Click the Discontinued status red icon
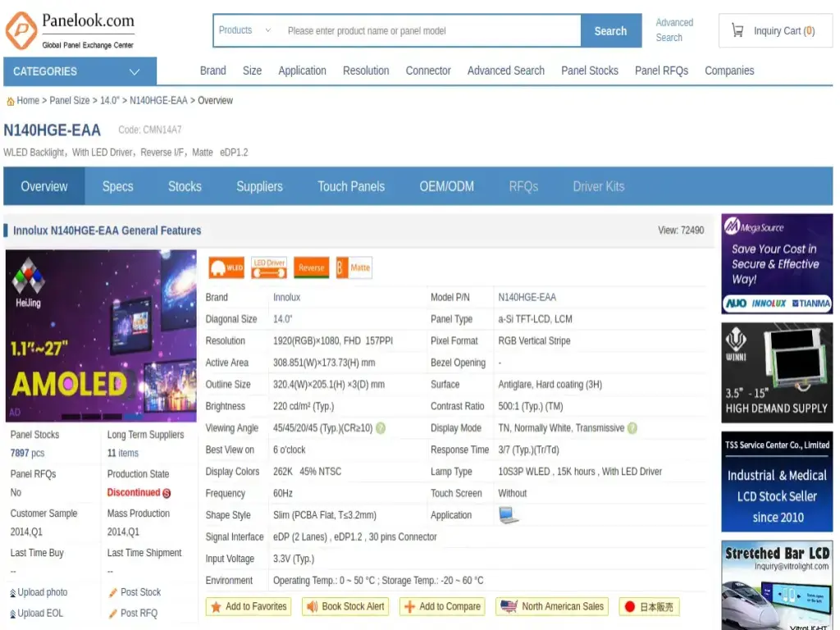Viewport: 840px width, 630px height. coord(167,493)
